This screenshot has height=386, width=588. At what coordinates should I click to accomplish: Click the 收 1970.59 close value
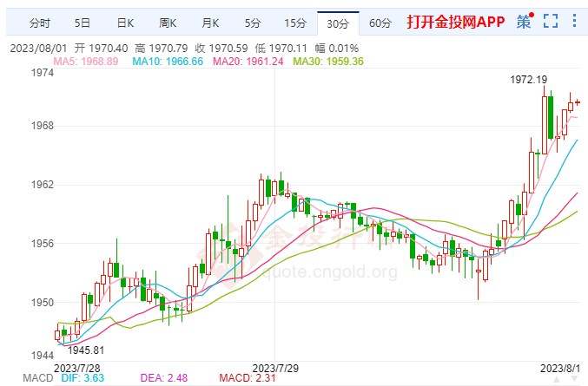221,49
